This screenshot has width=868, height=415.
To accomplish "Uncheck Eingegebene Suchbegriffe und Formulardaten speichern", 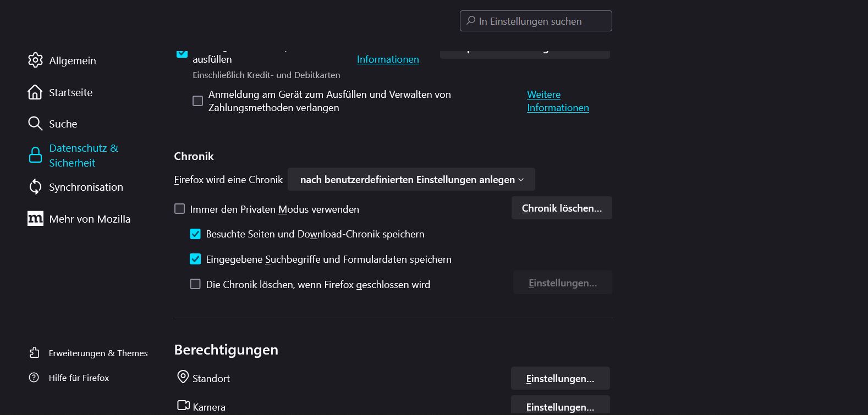I will click(195, 259).
